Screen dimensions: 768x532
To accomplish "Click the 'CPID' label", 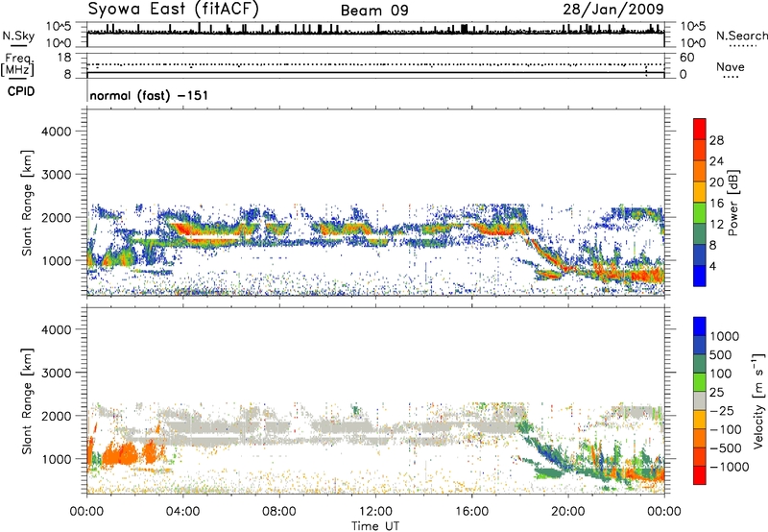I will 21,91.
